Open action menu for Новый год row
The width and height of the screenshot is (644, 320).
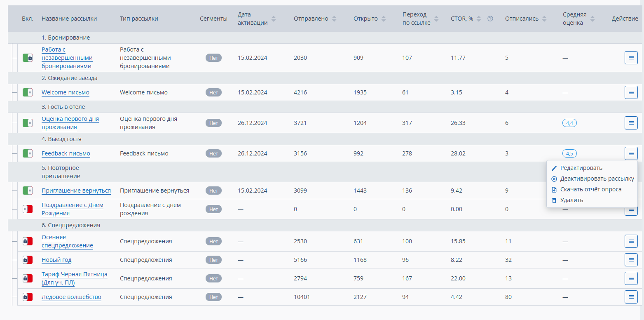[631, 260]
